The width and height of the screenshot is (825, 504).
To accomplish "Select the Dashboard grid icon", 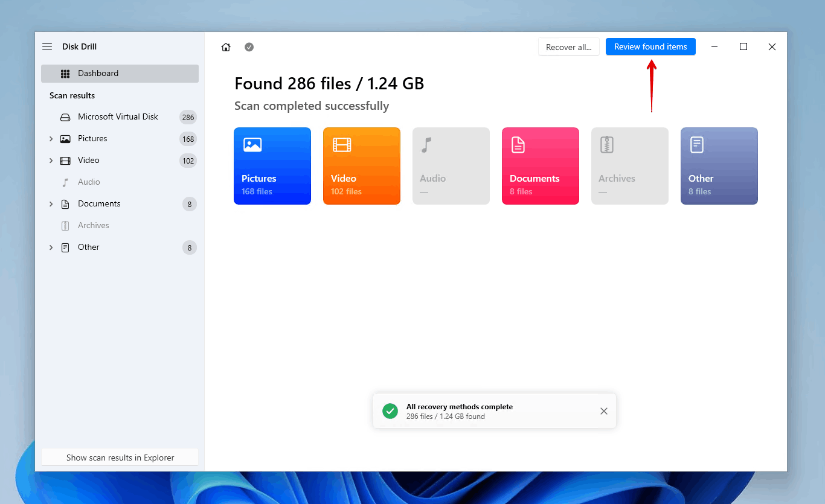I will [x=65, y=74].
